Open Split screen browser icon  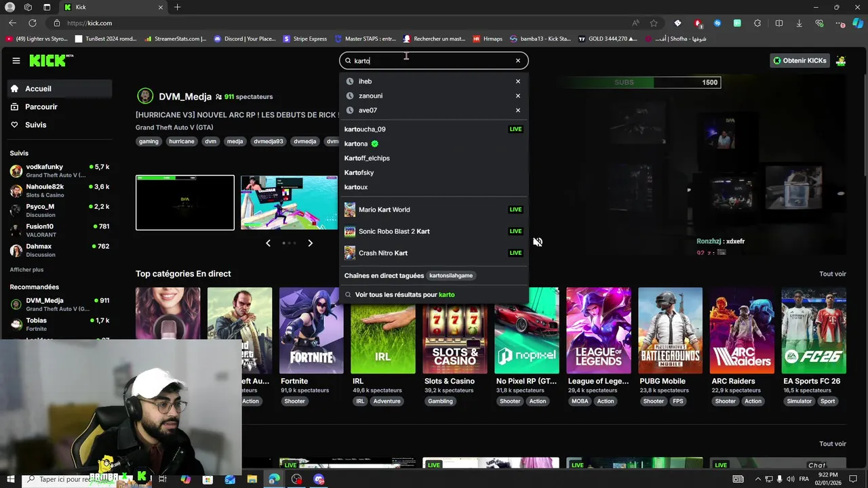(778, 23)
